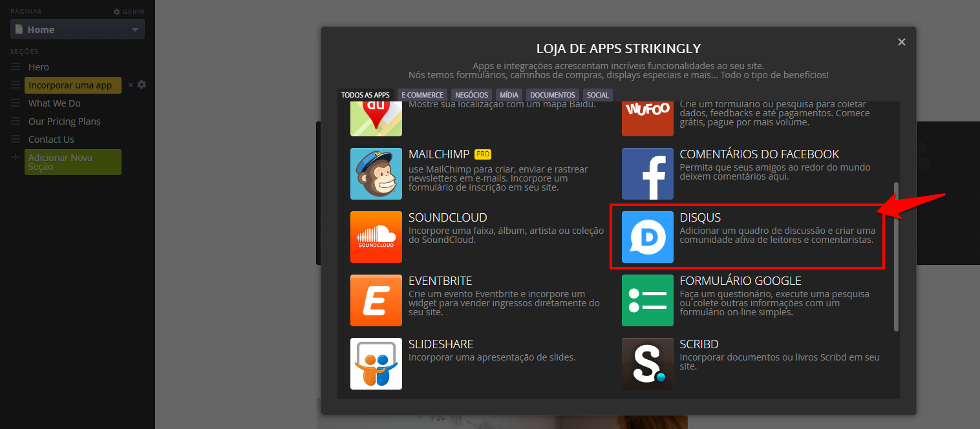Click the handle beside Incorporar uma app
The image size is (980, 429).
16,85
